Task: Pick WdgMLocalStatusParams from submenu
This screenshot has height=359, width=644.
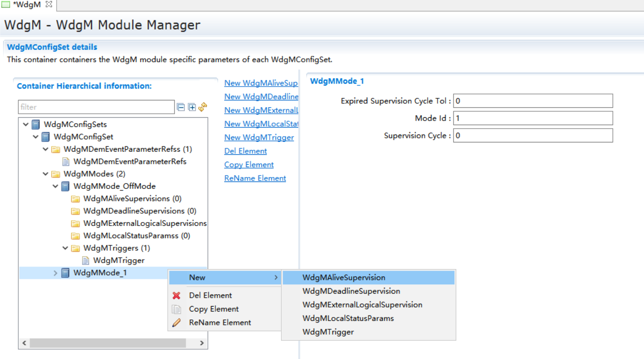Action: 348,318
